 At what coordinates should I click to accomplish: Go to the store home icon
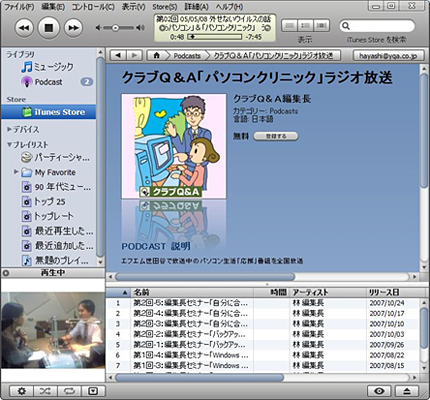[156, 55]
